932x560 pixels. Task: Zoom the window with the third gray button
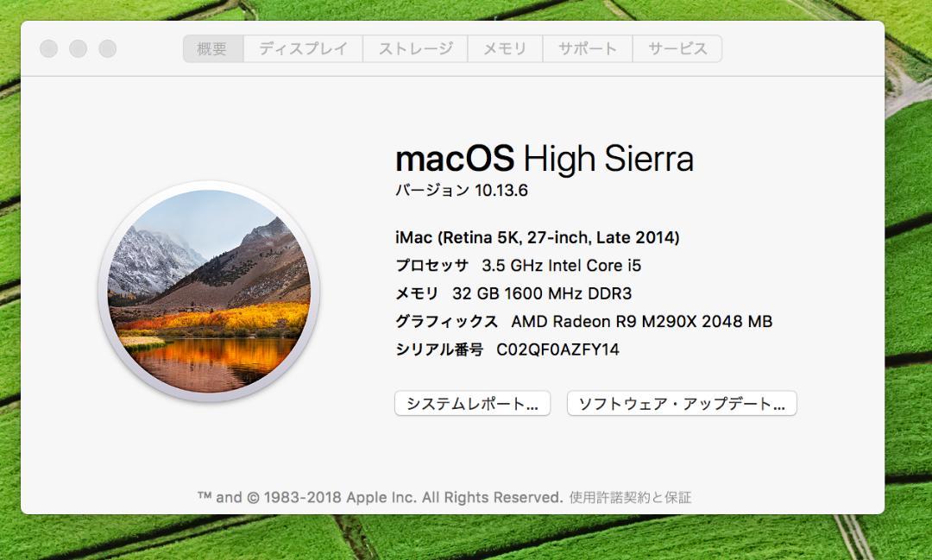(108, 48)
